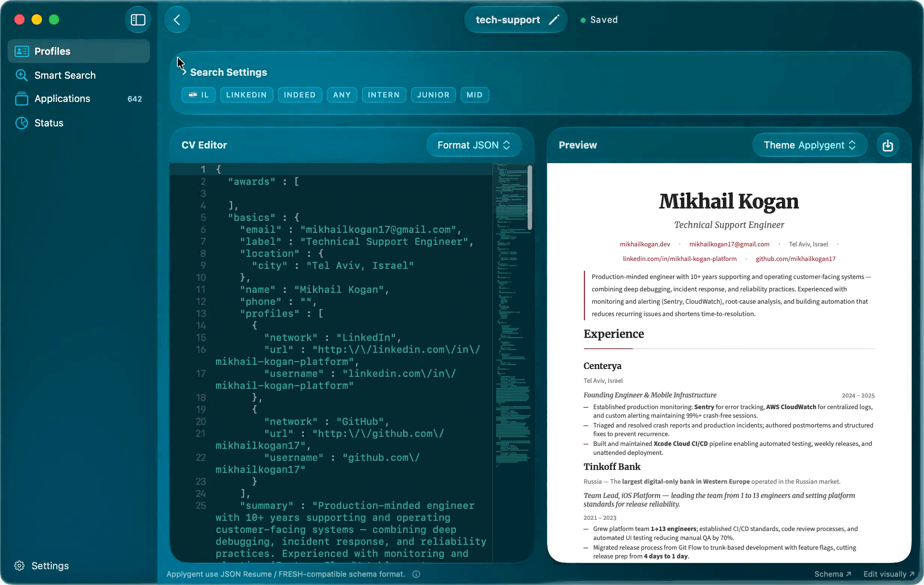The image size is (924, 585).
Task: Expand the Search Settings section chevron
Action: pyautogui.click(x=184, y=72)
